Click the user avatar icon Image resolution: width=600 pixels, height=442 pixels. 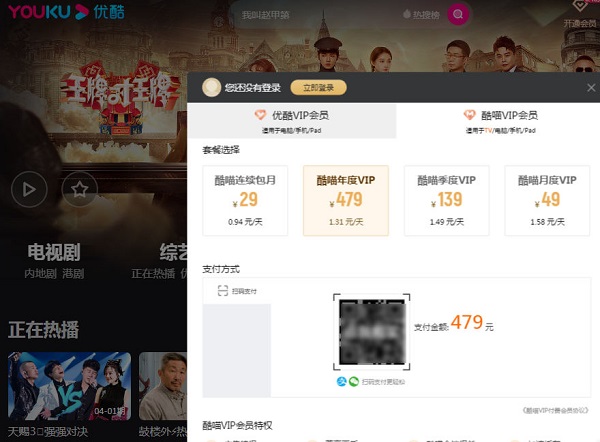coord(211,88)
